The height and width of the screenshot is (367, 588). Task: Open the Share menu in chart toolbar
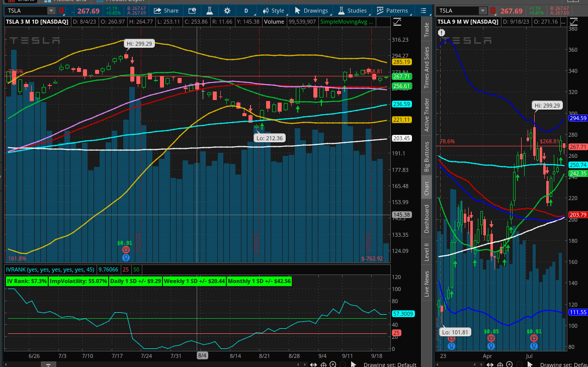pos(166,11)
